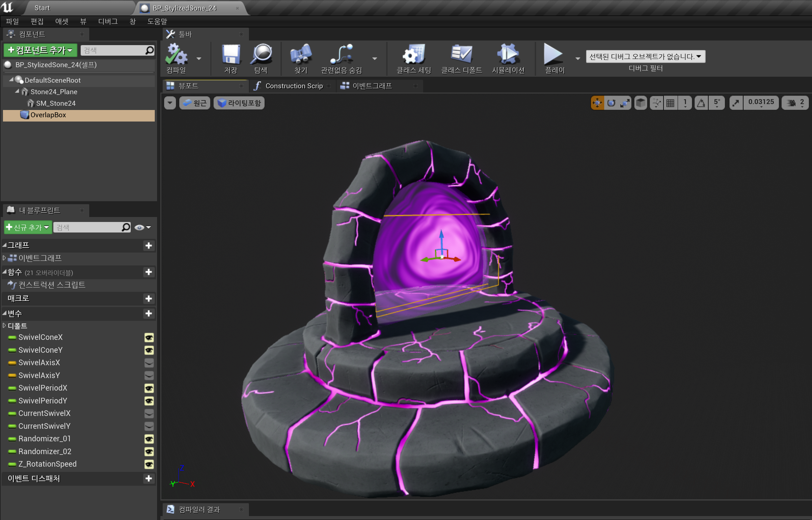
Task: Open viewport options dropdown arrow
Action: point(170,103)
